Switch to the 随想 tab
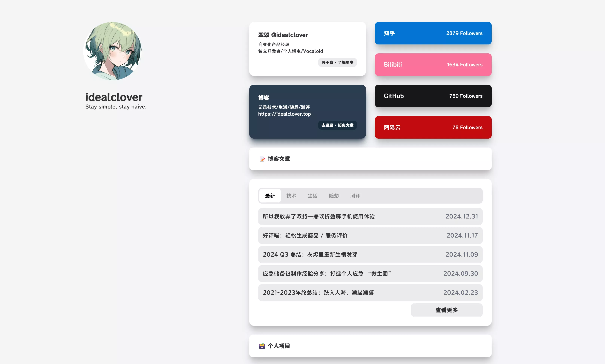 tap(334, 196)
